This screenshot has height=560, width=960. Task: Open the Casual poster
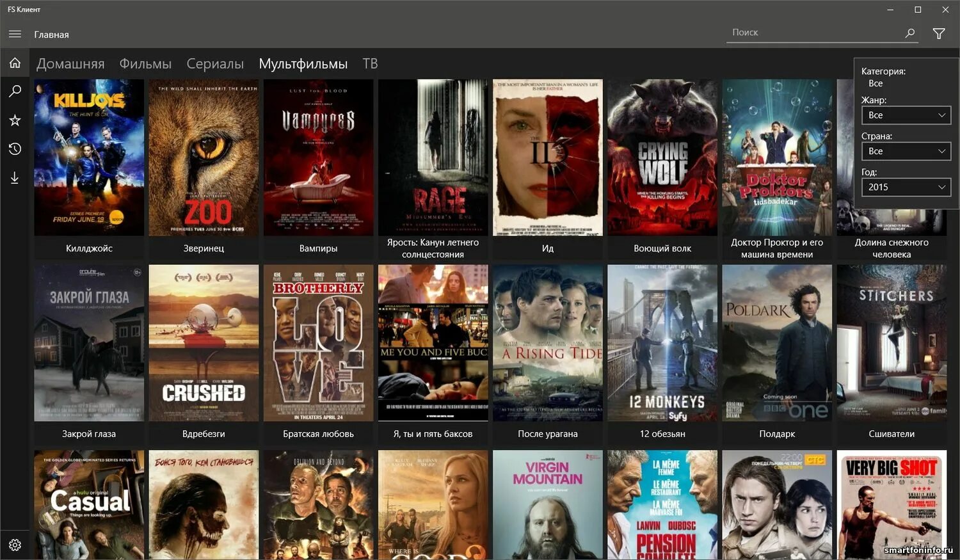[89, 505]
